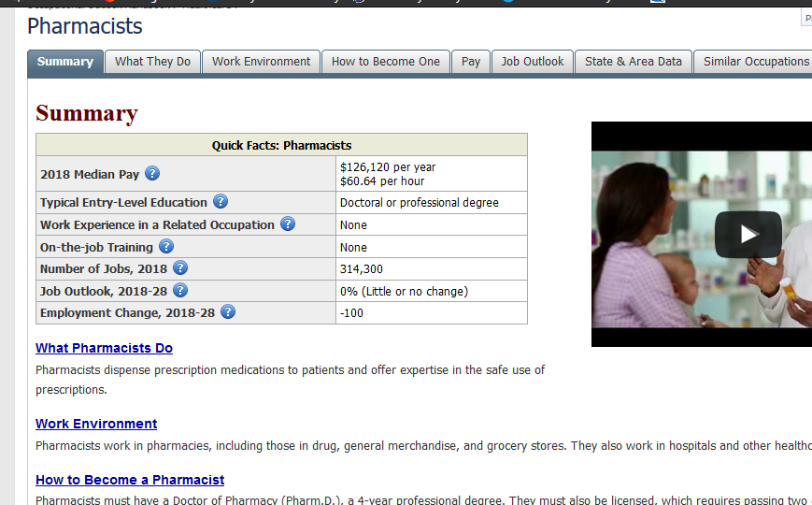Open the Pay tab
The width and height of the screenshot is (812, 505).
pos(471,62)
